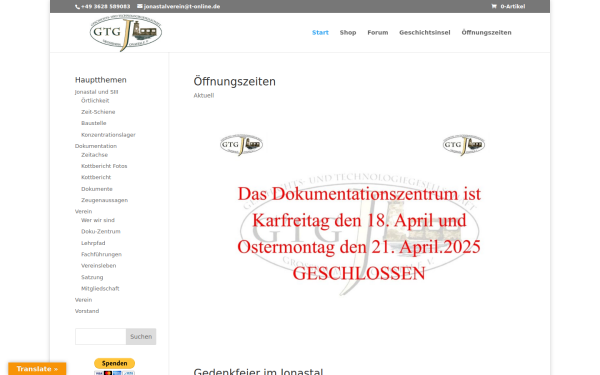Open the Satzung sidebar link
The width and height of the screenshot is (600, 375).
[92, 277]
